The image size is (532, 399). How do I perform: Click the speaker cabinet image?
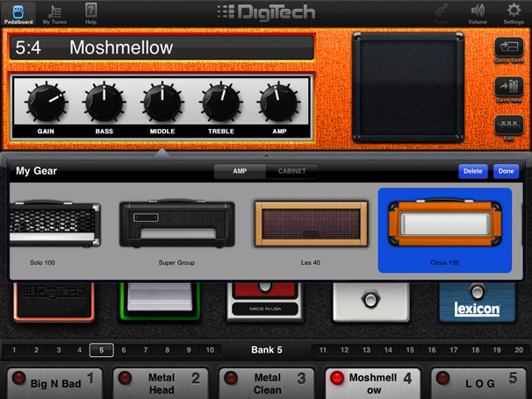pyautogui.click(x=408, y=88)
